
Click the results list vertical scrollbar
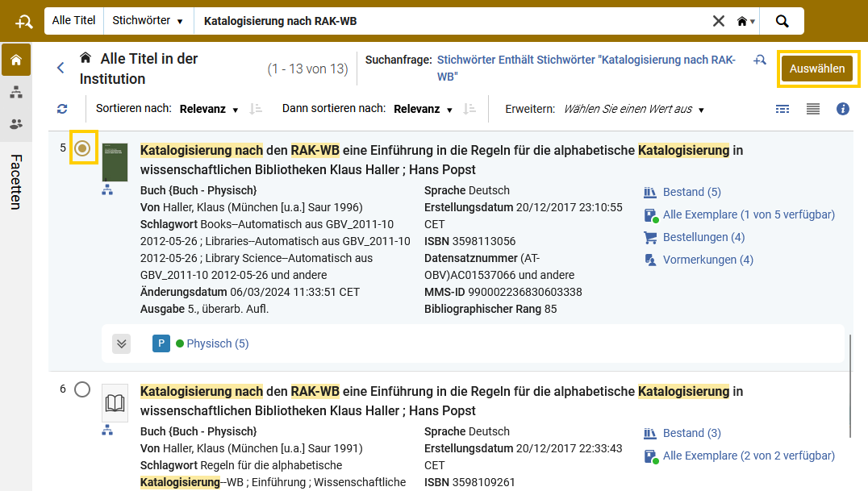850,385
